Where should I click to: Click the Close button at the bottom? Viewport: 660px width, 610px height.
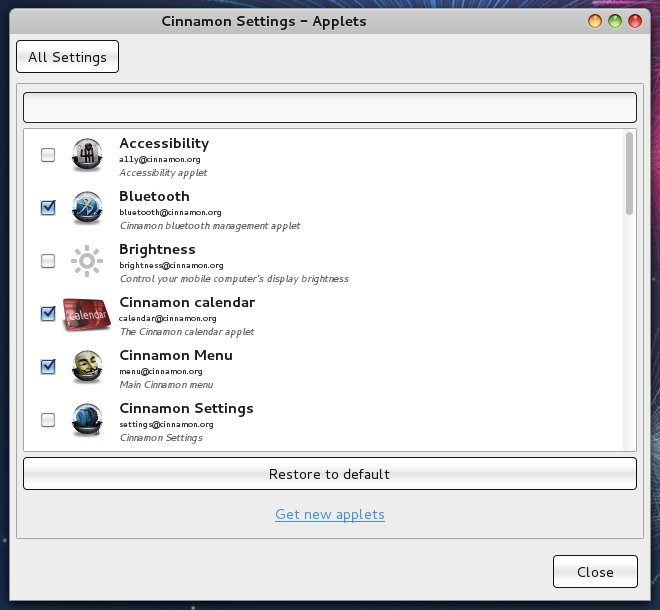click(x=595, y=572)
